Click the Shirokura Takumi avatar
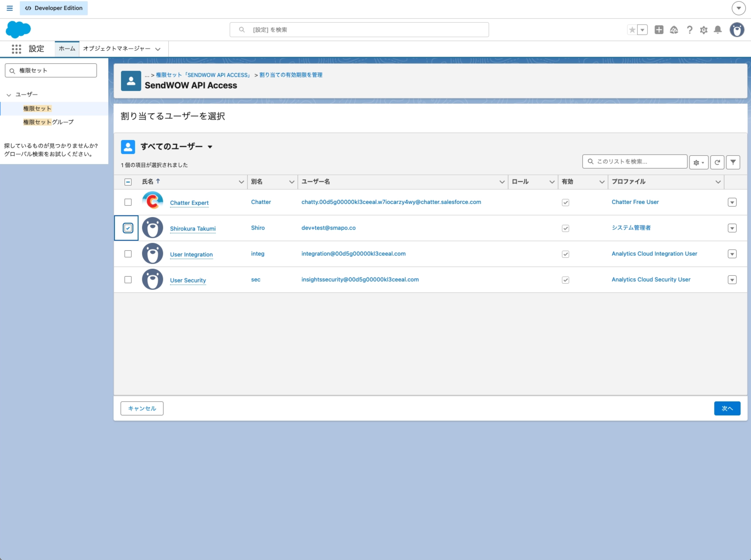 152,228
